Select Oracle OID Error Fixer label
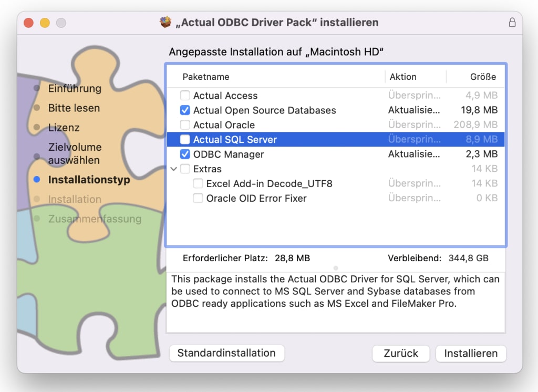This screenshot has height=392, width=538. 256,199
